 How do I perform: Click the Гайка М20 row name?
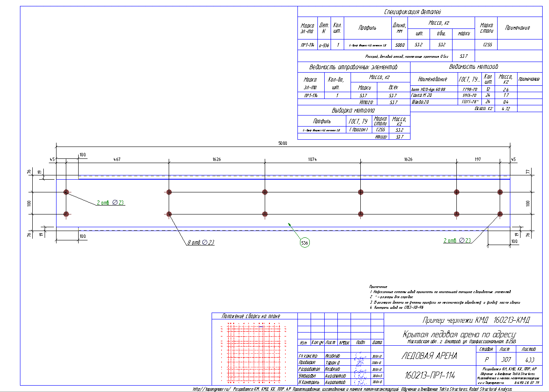[x=421, y=96]
